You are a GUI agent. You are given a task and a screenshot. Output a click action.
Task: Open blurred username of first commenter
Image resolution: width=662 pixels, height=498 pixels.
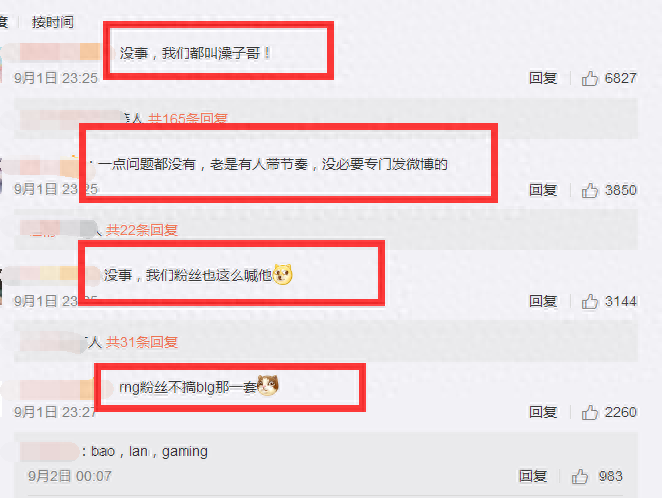click(59, 52)
